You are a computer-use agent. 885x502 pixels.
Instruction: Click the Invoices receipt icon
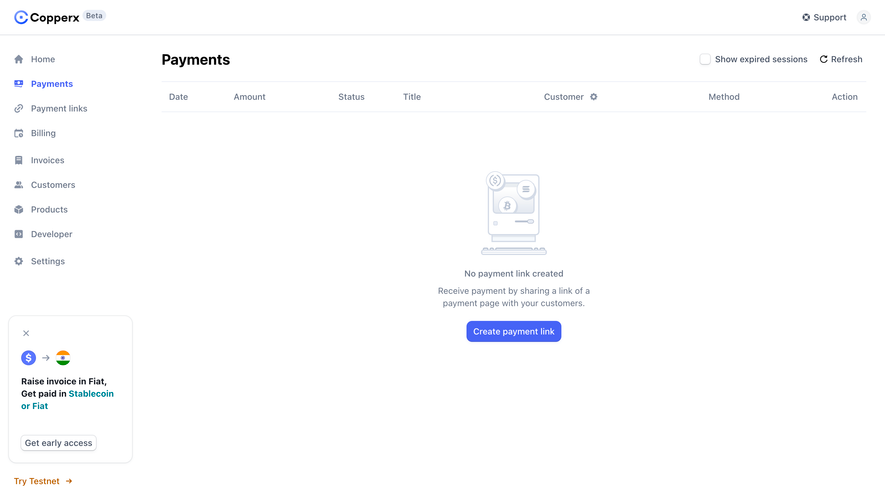(x=19, y=160)
